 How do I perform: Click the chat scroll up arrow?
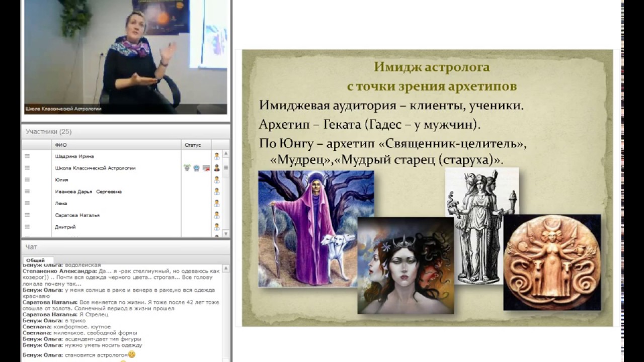point(226,268)
